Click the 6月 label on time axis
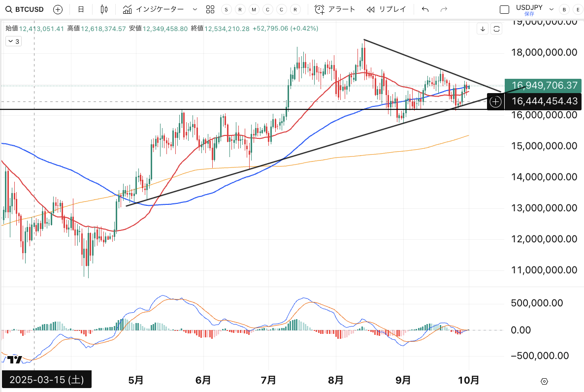This screenshot has height=392, width=584. tap(203, 380)
